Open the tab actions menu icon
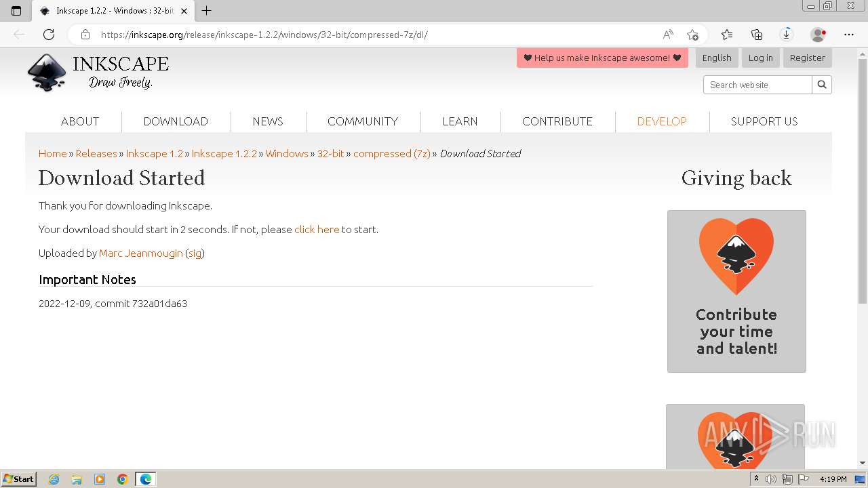The height and width of the screenshot is (488, 868). pyautogui.click(x=16, y=11)
